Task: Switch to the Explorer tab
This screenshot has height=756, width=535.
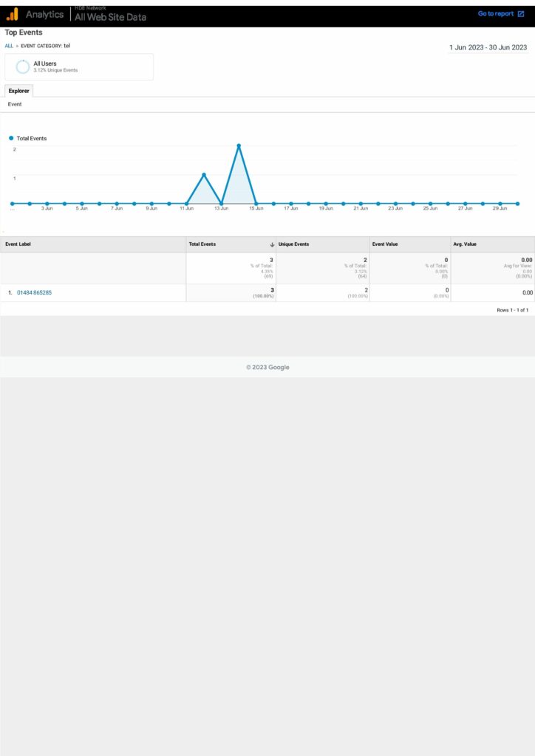Action: click(18, 91)
